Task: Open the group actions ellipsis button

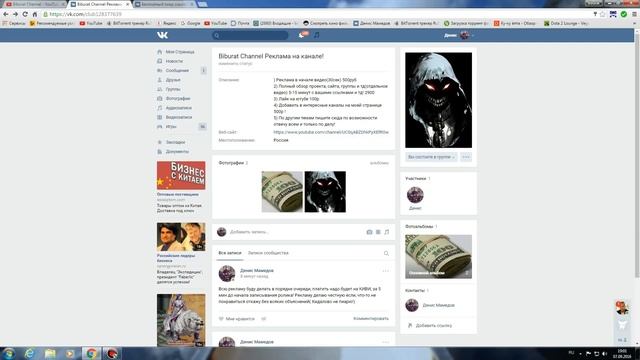Action: point(466,157)
